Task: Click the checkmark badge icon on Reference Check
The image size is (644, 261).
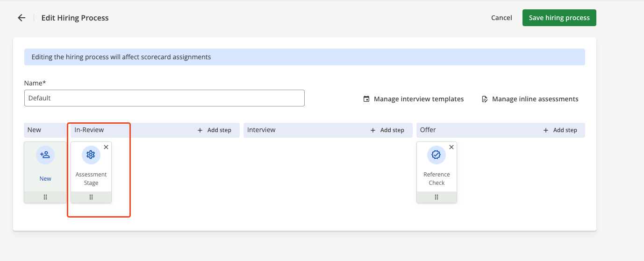Action: click(x=436, y=155)
